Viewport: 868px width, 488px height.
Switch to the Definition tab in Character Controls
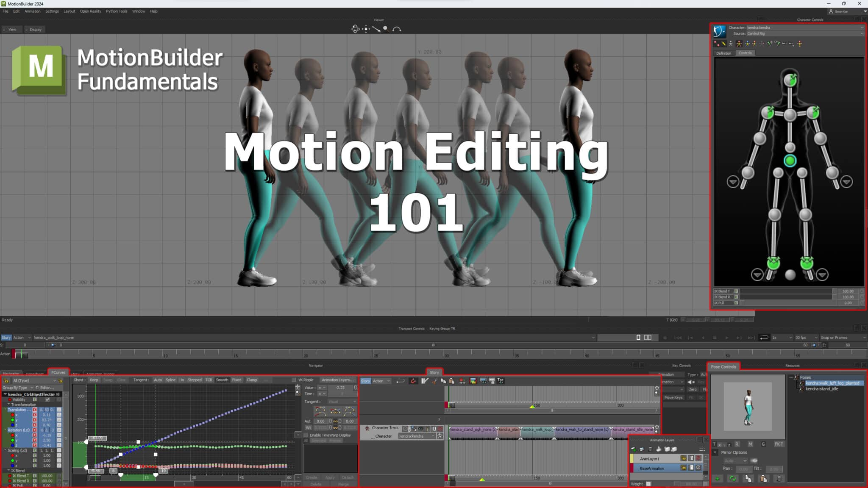coord(724,53)
